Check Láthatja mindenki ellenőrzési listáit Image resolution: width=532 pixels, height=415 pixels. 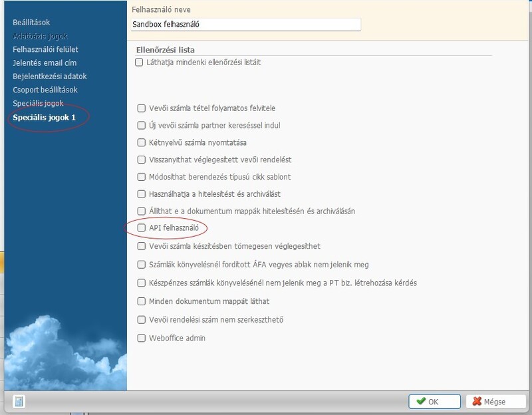tap(139, 63)
